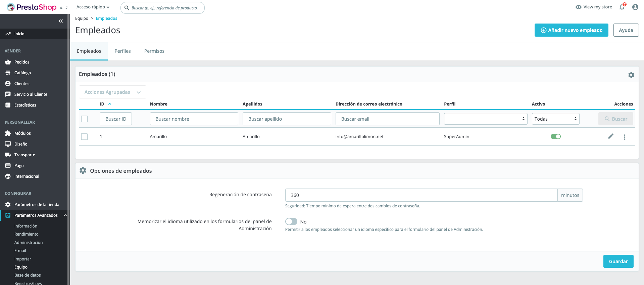The height and width of the screenshot is (285, 644).
Task: Click the Parámetros de la tienda gear icon
Action: tap(8, 204)
